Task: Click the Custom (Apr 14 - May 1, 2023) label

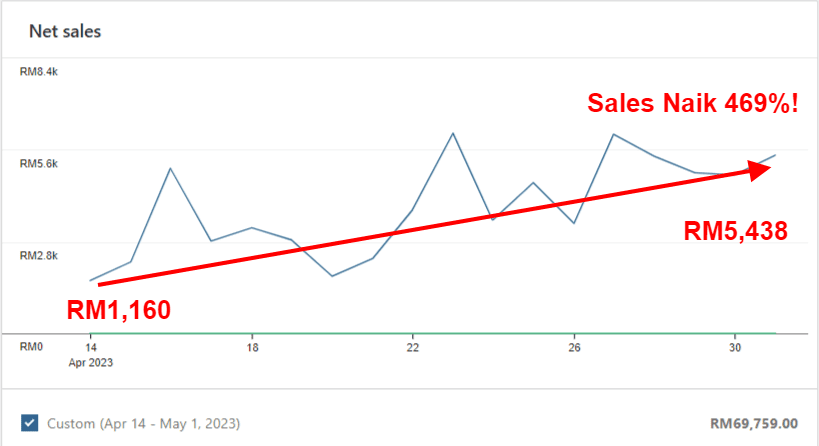Action: coord(143,424)
